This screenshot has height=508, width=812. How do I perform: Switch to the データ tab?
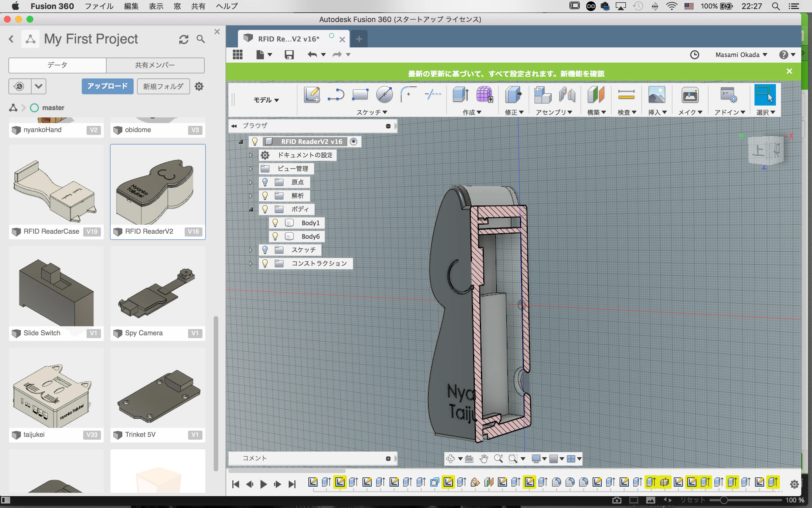point(58,65)
